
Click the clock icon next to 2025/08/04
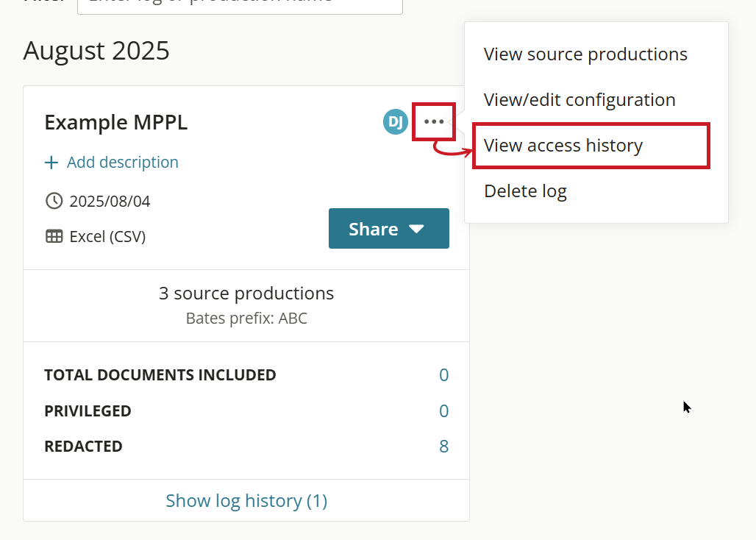pos(54,201)
